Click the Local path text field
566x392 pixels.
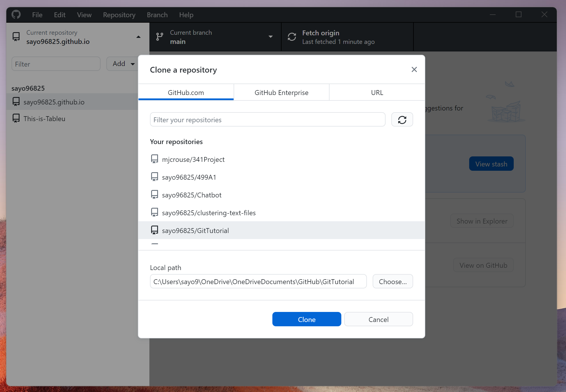[258, 282]
